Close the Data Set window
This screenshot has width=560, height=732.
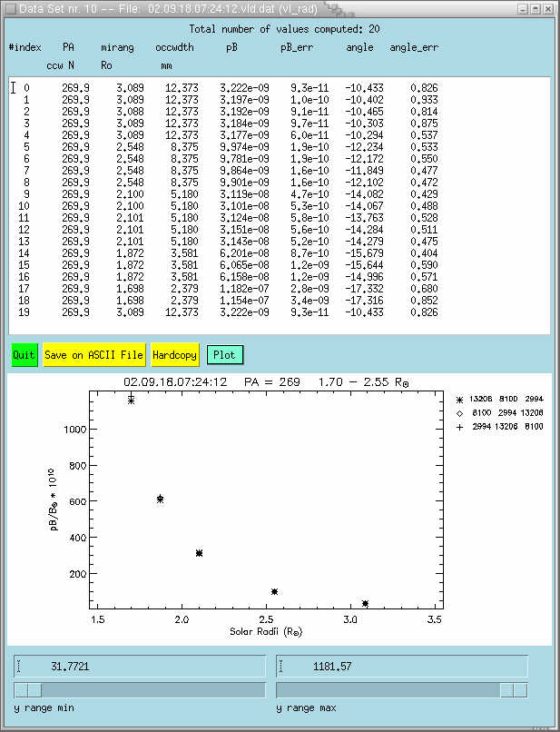[550, 8]
